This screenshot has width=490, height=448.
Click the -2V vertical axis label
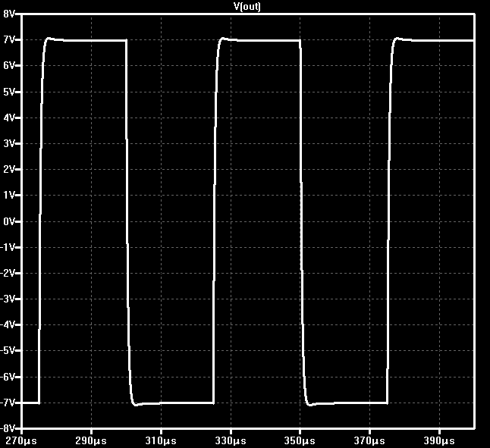[x=7, y=273]
